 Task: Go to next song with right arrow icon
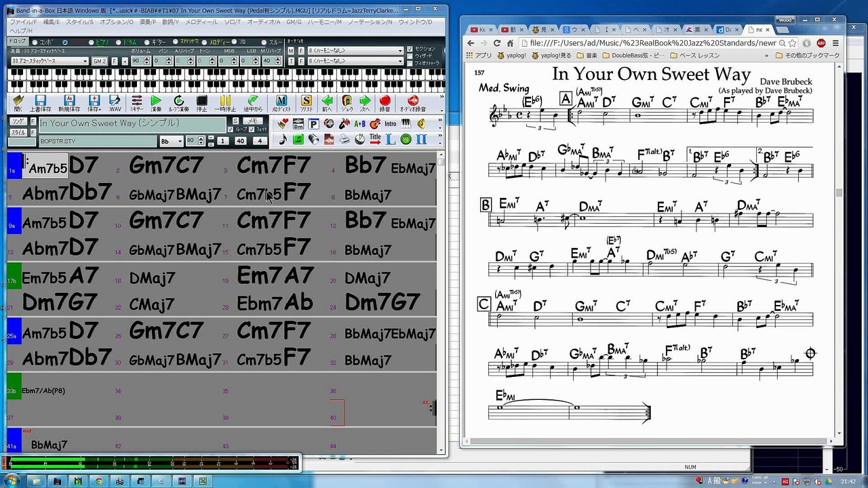click(x=365, y=103)
